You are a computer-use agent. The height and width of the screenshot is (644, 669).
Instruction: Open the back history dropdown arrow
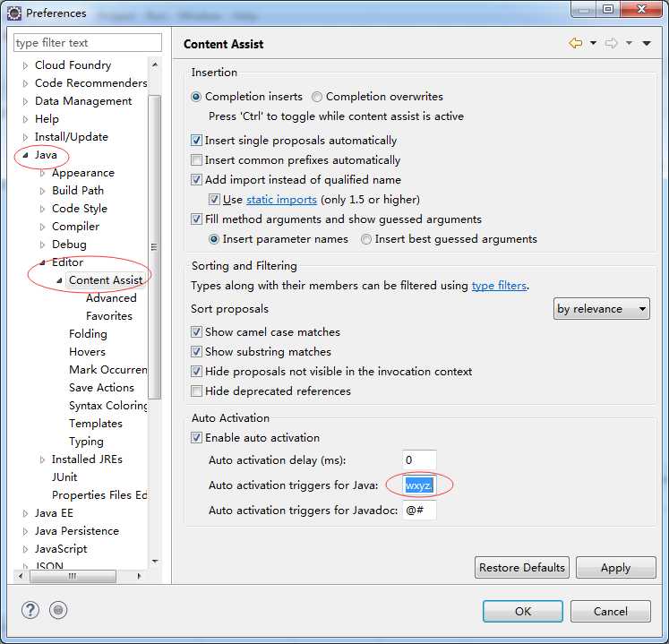[593, 43]
